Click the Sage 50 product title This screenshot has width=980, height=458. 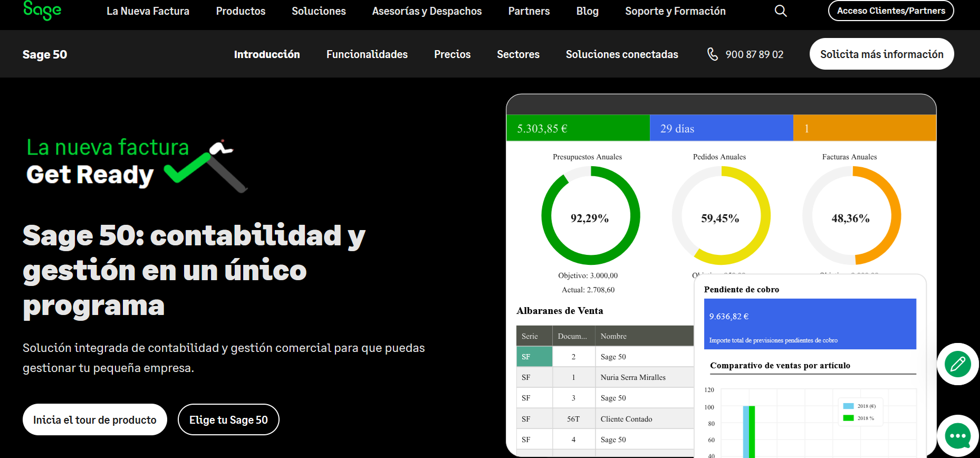click(x=45, y=54)
